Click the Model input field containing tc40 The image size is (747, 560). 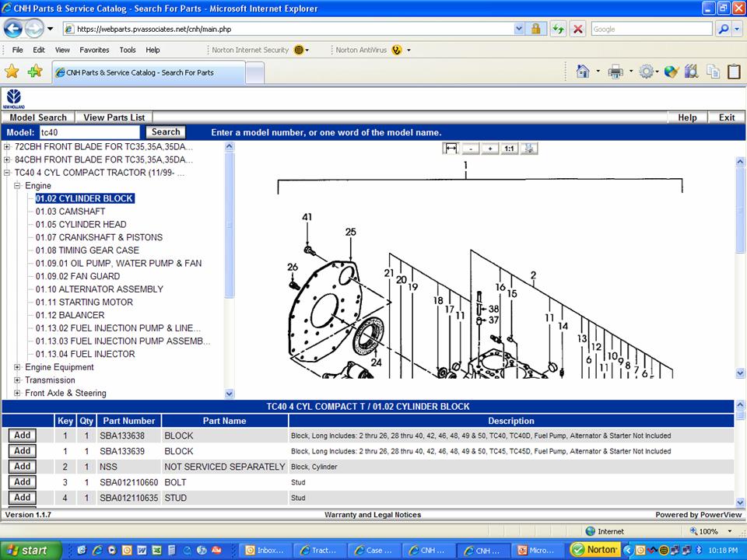[x=89, y=132]
